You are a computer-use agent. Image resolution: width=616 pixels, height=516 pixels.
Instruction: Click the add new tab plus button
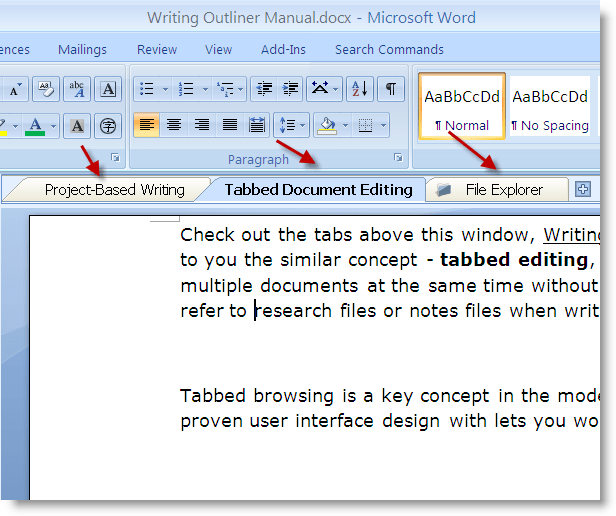click(583, 189)
